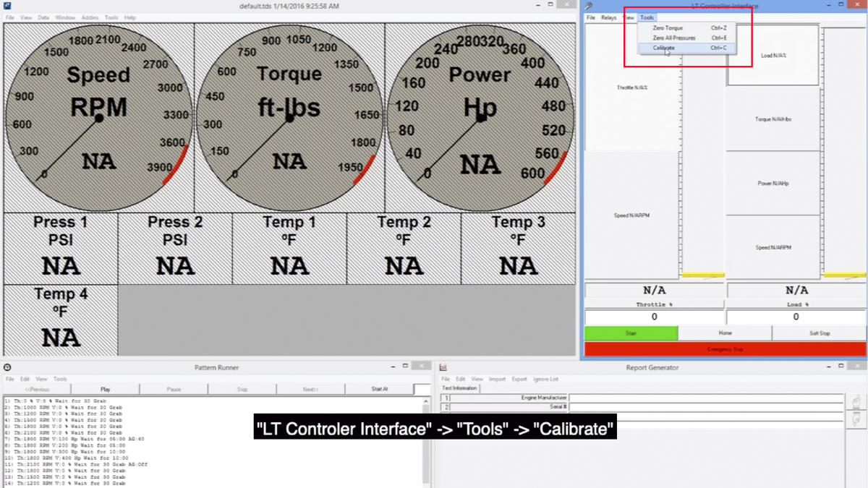This screenshot has height=488, width=868.
Task: Click the default.tds window title icon
Action: click(x=7, y=6)
